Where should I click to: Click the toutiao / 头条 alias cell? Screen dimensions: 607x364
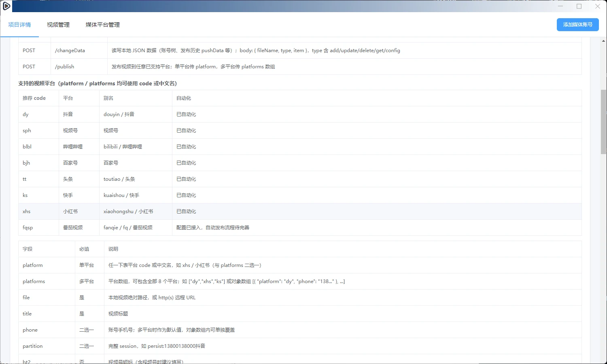[x=136, y=179]
